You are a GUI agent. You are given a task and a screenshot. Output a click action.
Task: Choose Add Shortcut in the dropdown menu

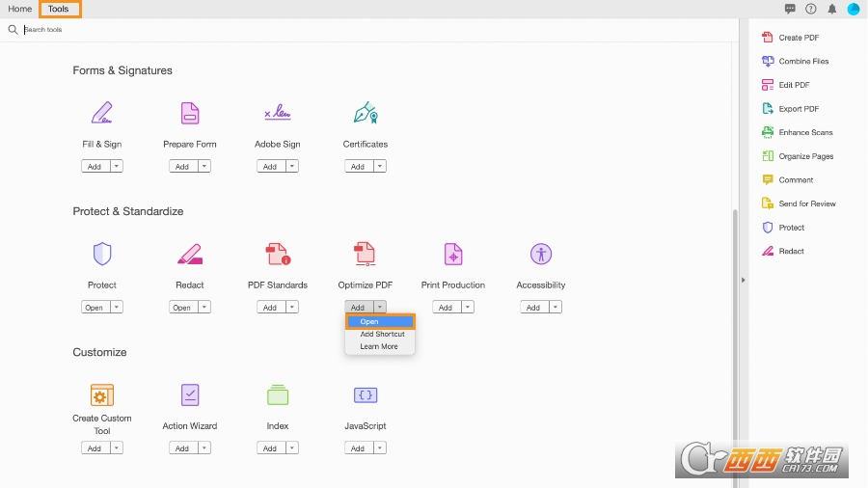click(x=380, y=335)
